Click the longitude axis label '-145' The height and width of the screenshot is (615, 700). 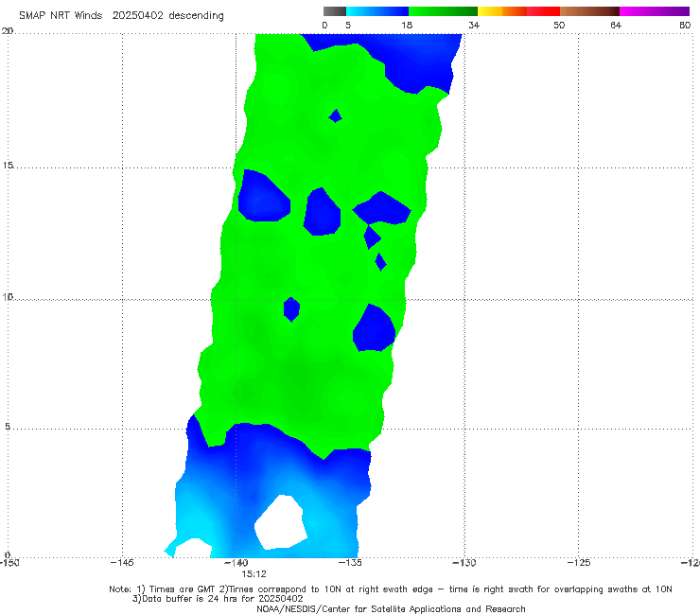click(122, 562)
